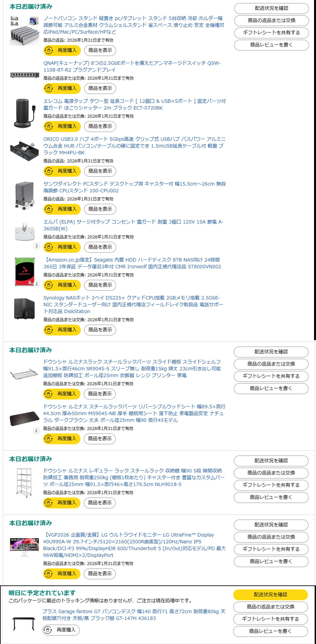Click 商品を表示 for リバーシブルウッドシート
316x644 pixels.
click(x=100, y=439)
